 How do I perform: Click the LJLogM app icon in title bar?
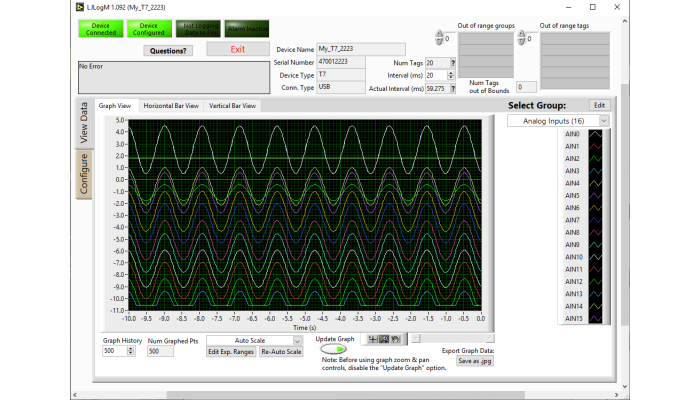click(80, 7)
